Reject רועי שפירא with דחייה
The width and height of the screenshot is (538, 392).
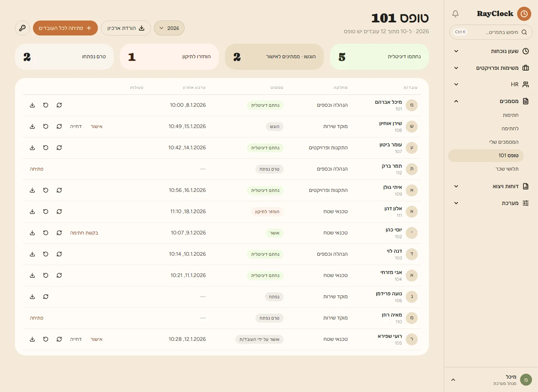76,339
